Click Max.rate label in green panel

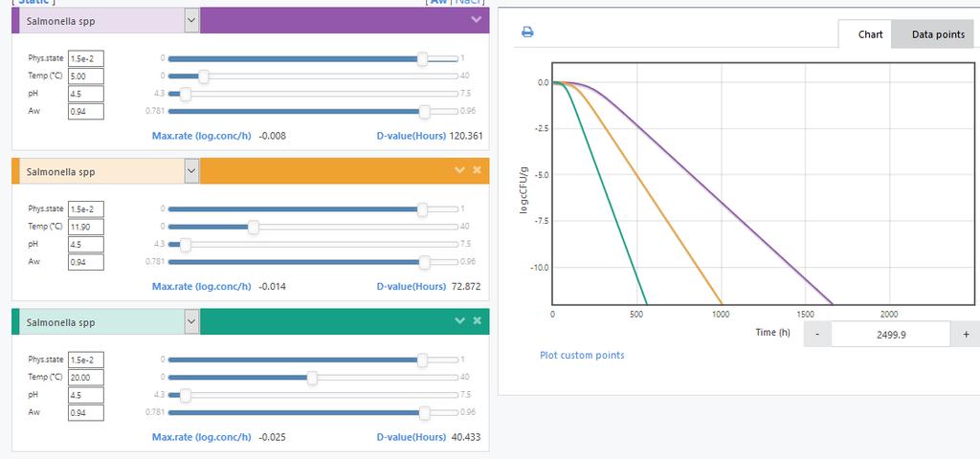[x=202, y=437]
